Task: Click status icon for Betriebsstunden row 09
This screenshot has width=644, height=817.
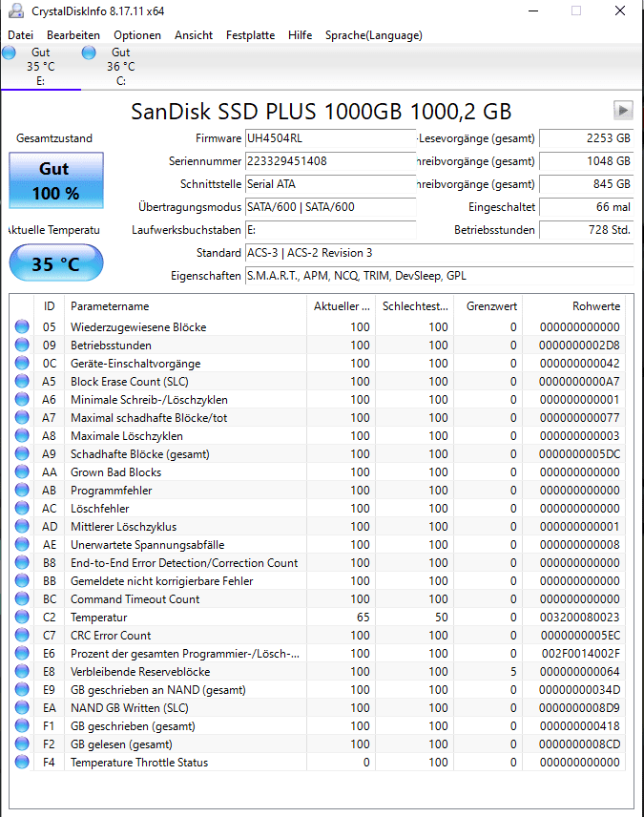Action: 22,345
